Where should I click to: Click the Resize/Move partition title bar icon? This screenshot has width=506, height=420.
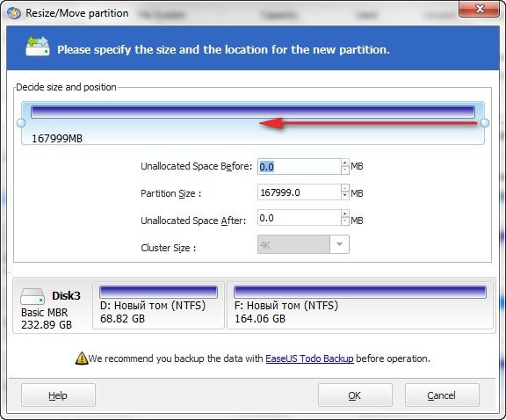pos(14,13)
